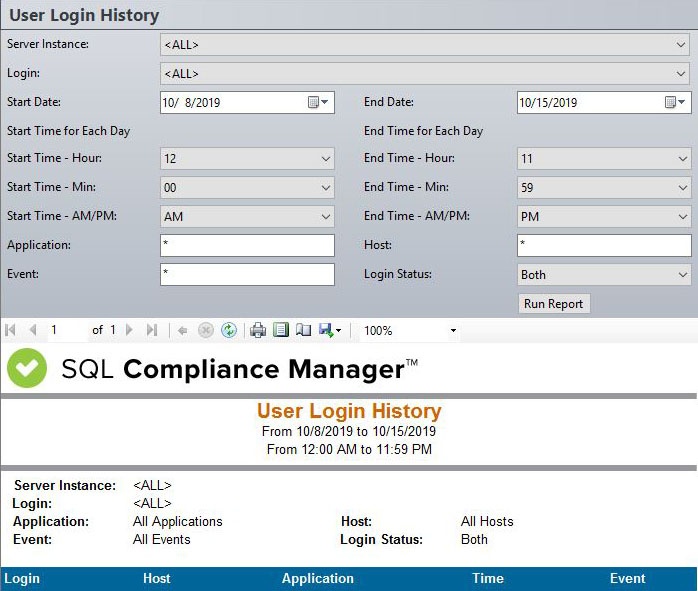Go to the next report page
Image resolution: width=698 pixels, height=591 pixels.
(x=130, y=330)
